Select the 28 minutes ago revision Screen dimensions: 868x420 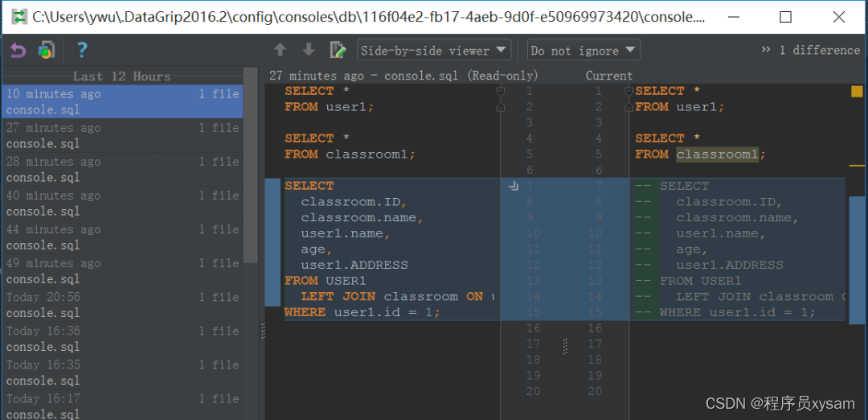click(x=122, y=170)
